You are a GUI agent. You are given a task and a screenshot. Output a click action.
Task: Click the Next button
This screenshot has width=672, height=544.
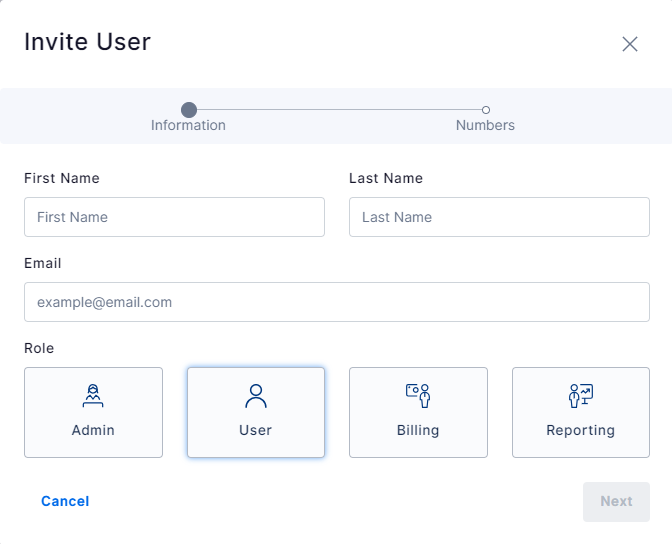pyautogui.click(x=616, y=502)
